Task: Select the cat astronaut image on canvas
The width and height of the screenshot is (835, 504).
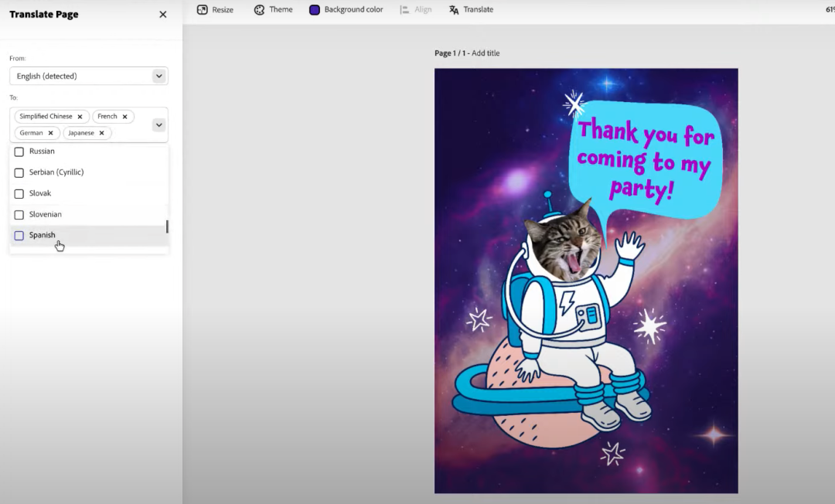Action: point(564,309)
